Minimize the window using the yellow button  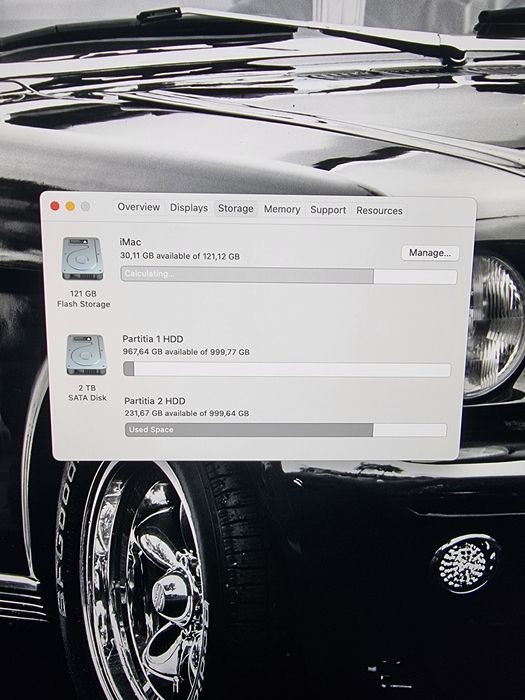click(70, 206)
